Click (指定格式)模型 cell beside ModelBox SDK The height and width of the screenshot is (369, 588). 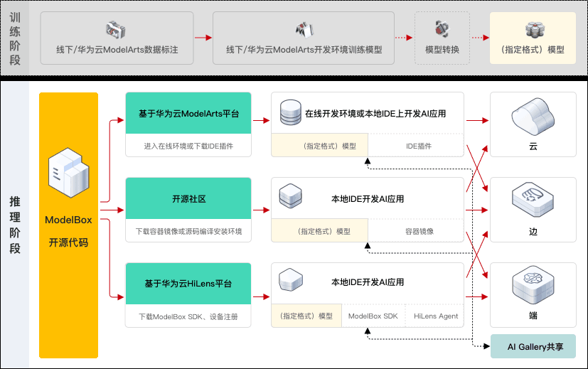(306, 316)
